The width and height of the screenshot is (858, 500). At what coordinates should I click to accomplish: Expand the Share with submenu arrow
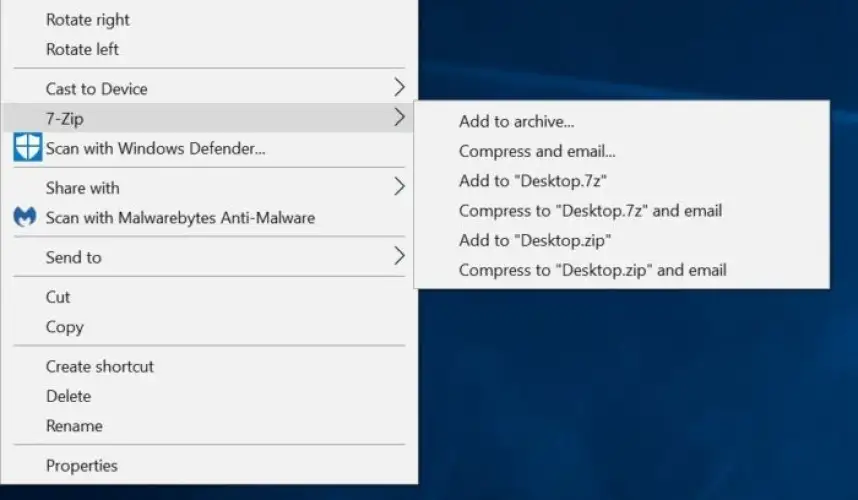(399, 187)
